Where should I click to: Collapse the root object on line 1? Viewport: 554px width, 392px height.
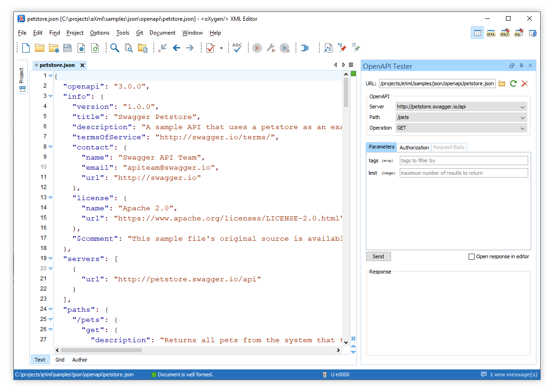(x=51, y=76)
